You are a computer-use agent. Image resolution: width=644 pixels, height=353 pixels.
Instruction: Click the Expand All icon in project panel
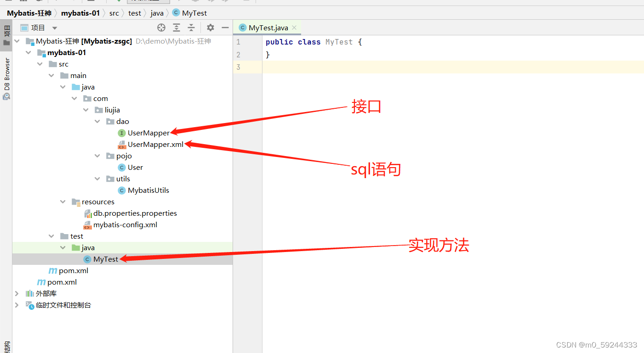tap(177, 28)
